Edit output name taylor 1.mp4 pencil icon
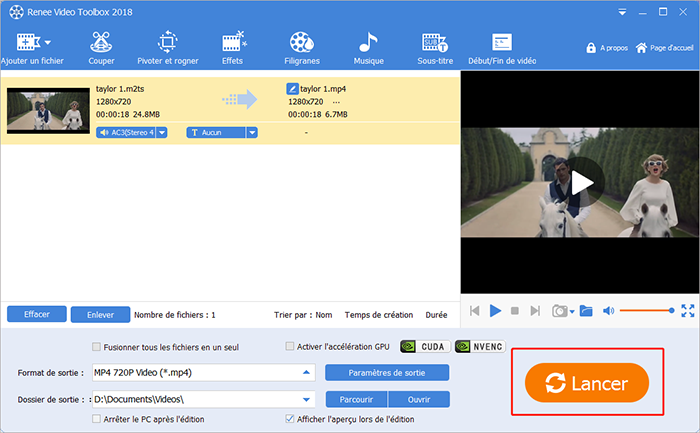Viewport: 700px width, 433px height. 292,89
